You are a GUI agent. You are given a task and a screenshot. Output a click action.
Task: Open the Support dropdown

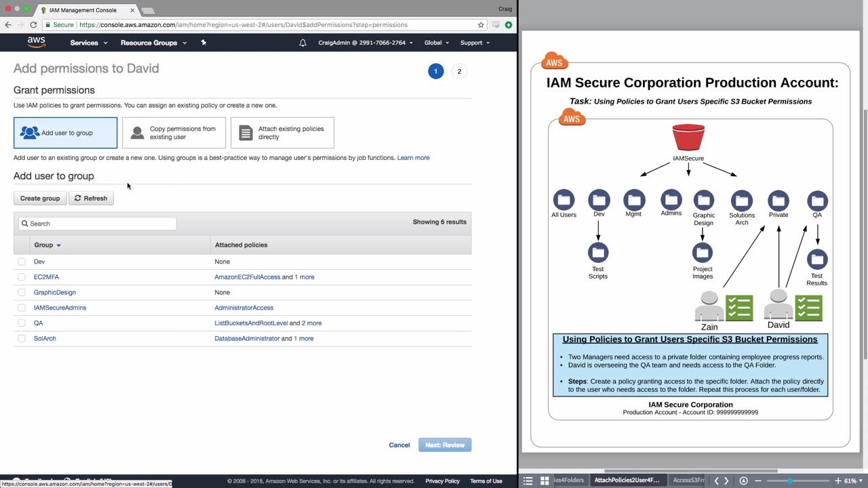[475, 43]
